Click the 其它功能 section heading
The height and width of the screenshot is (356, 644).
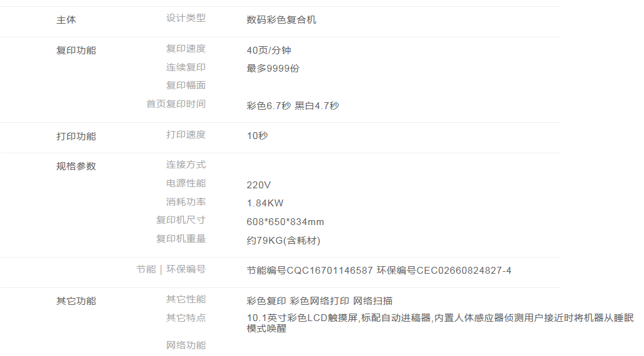(76, 301)
